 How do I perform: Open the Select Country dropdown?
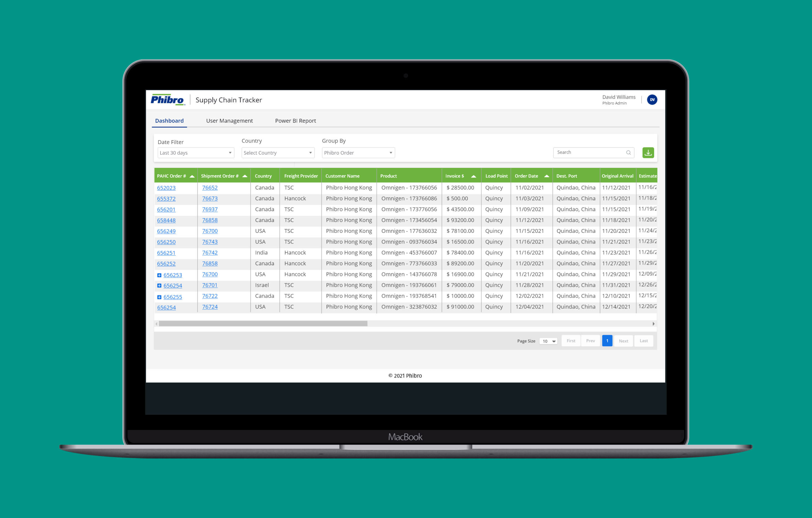tap(278, 153)
